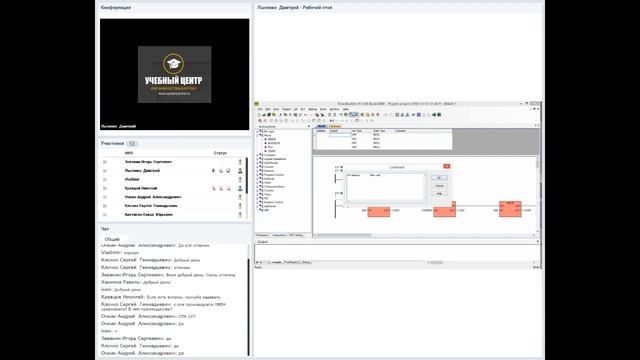
Task: Expand the Compare instruction group
Action: pyautogui.click(x=258, y=155)
